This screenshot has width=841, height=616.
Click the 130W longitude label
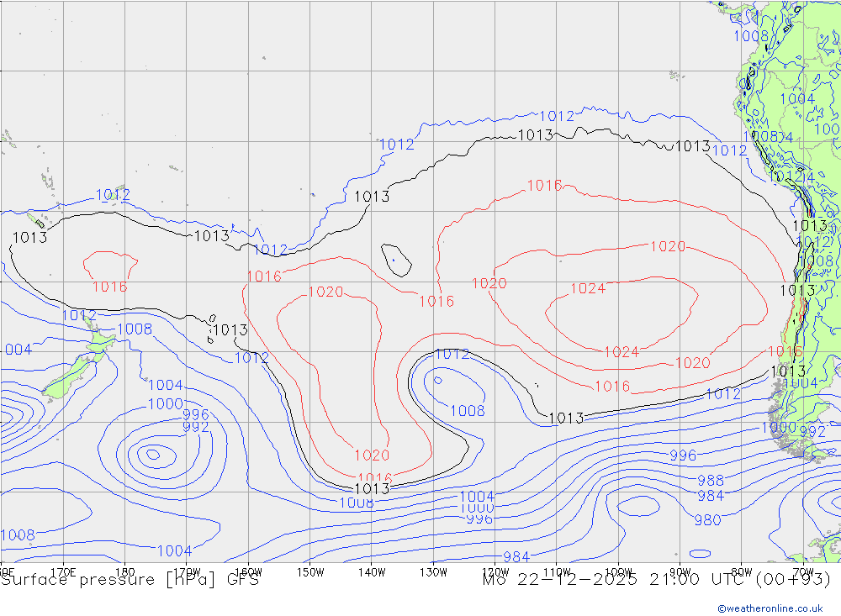tap(433, 572)
